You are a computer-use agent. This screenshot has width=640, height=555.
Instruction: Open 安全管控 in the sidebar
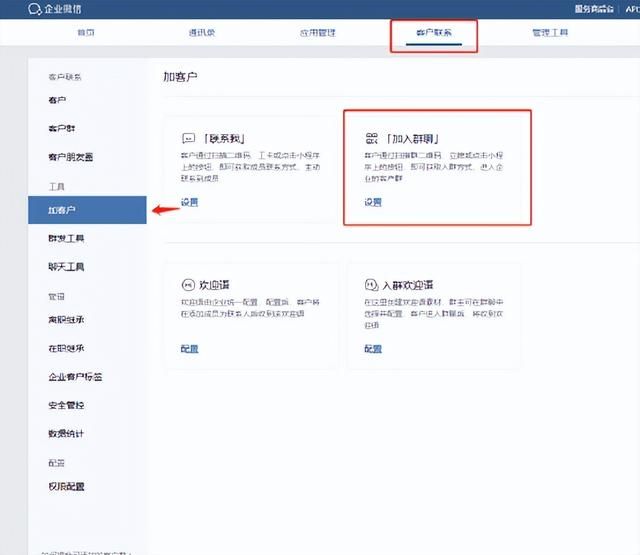pyautogui.click(x=66, y=405)
